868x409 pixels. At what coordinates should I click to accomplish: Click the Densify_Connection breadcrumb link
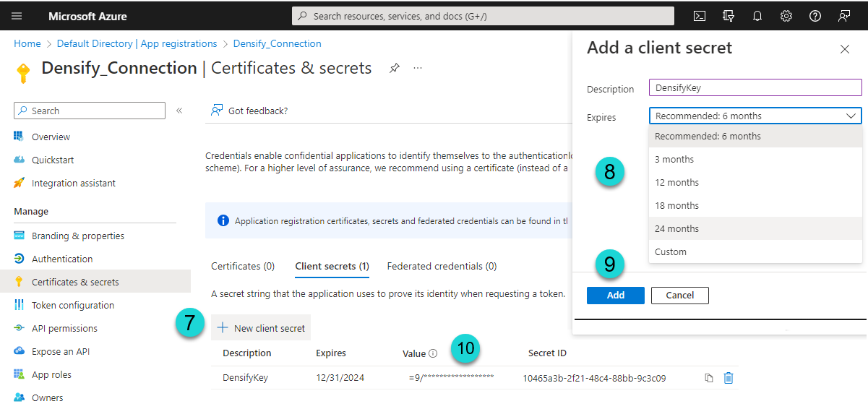278,43
